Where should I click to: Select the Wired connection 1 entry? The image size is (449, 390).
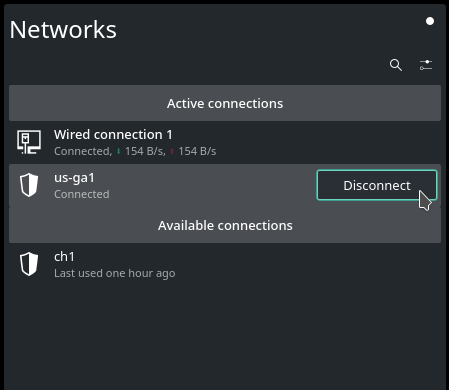point(225,142)
